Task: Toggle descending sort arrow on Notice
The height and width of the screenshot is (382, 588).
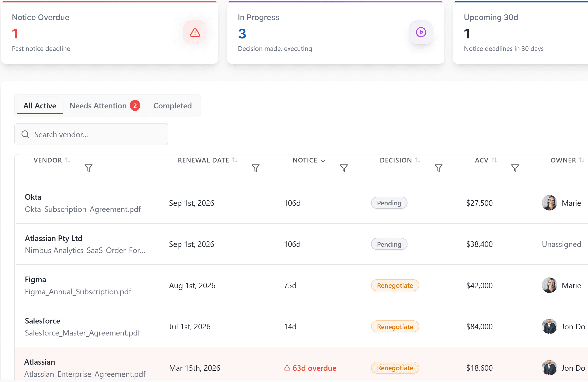Action: 323,160
